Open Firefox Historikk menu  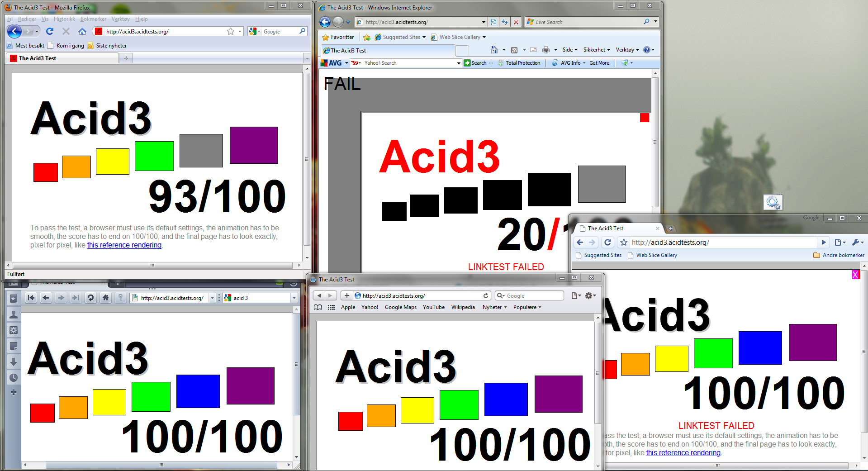click(64, 19)
